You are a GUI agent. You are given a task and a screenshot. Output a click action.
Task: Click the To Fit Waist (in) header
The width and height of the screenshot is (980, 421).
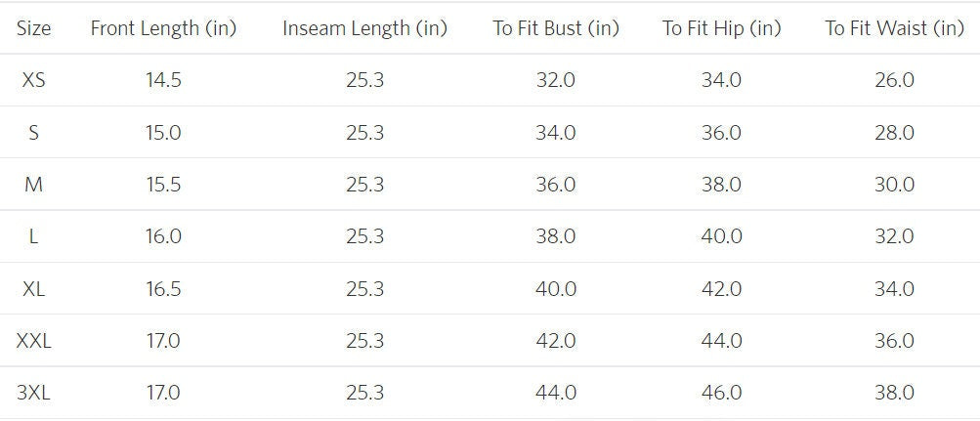coord(894,28)
